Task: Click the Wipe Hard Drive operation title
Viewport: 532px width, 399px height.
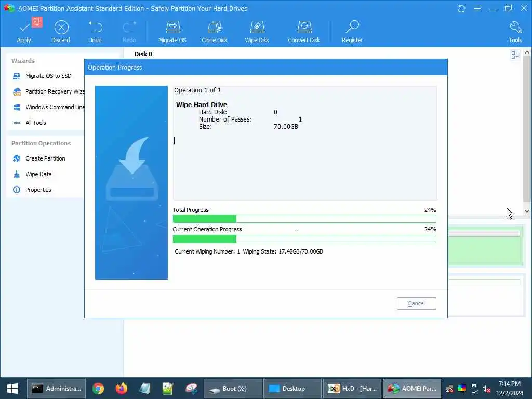Action: (x=202, y=105)
